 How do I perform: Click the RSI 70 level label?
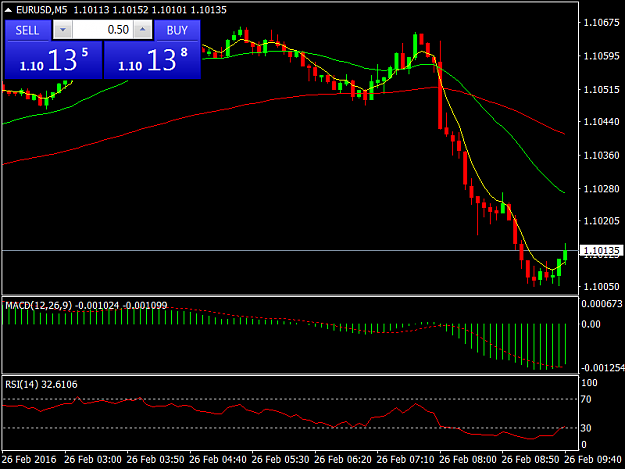point(586,399)
